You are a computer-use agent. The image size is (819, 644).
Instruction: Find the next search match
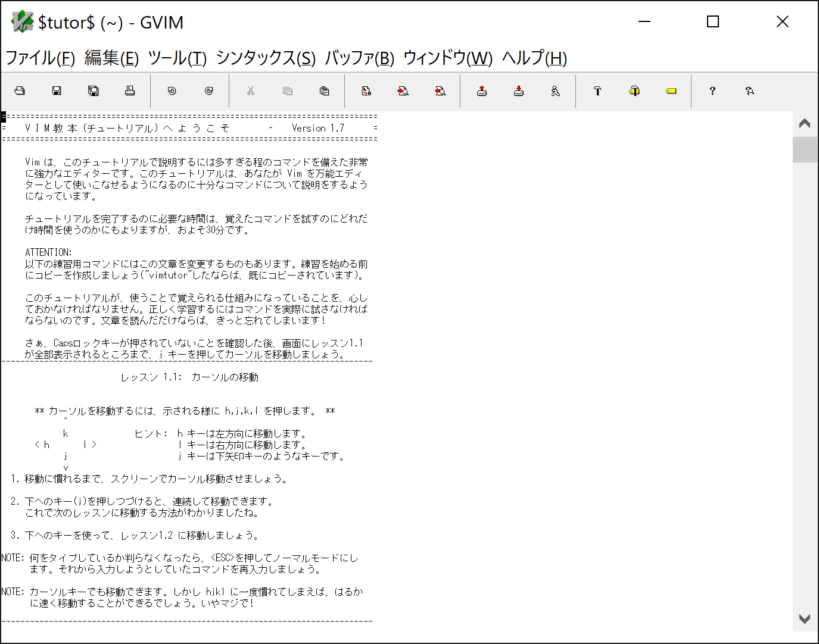coord(403,90)
